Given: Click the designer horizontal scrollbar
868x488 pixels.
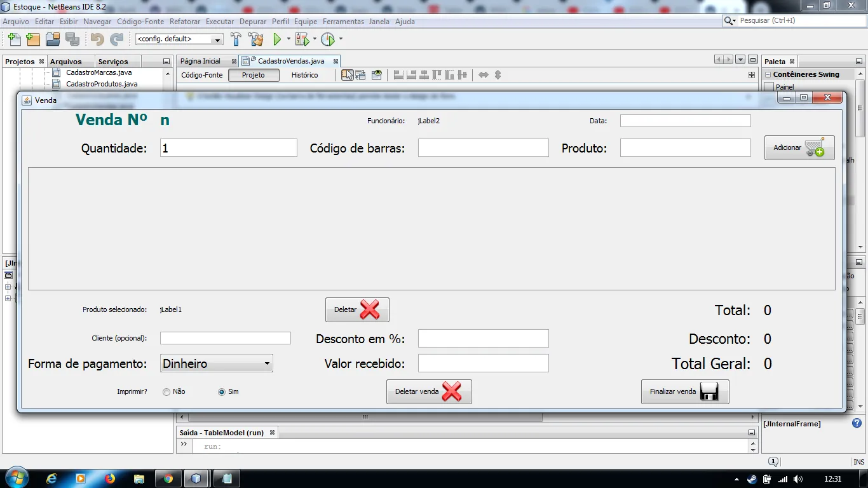Looking at the screenshot, I should [365, 417].
